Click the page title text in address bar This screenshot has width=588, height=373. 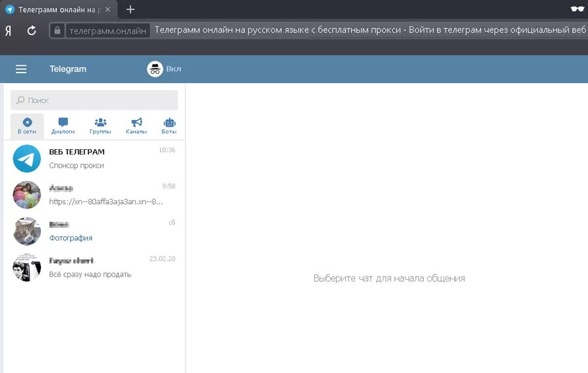[x=370, y=30]
